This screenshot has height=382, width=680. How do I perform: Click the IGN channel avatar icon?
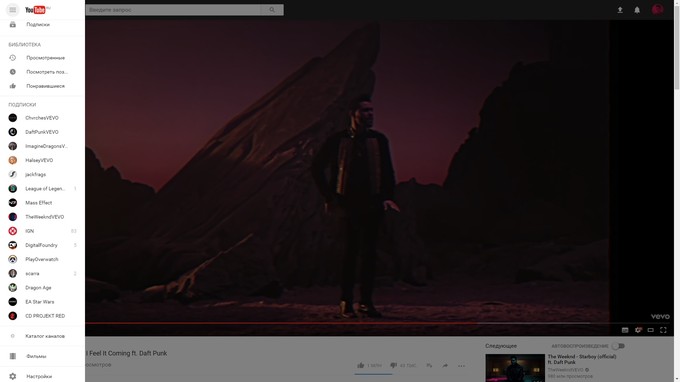13,231
